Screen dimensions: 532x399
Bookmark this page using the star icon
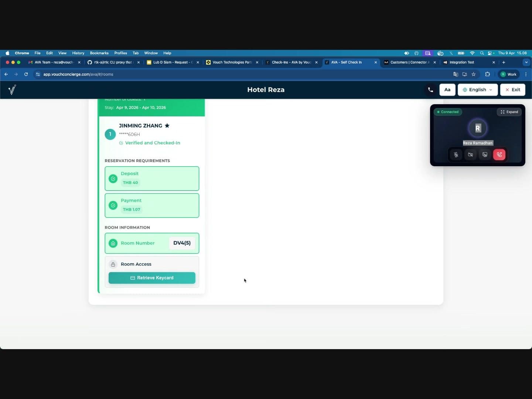[x=474, y=74]
